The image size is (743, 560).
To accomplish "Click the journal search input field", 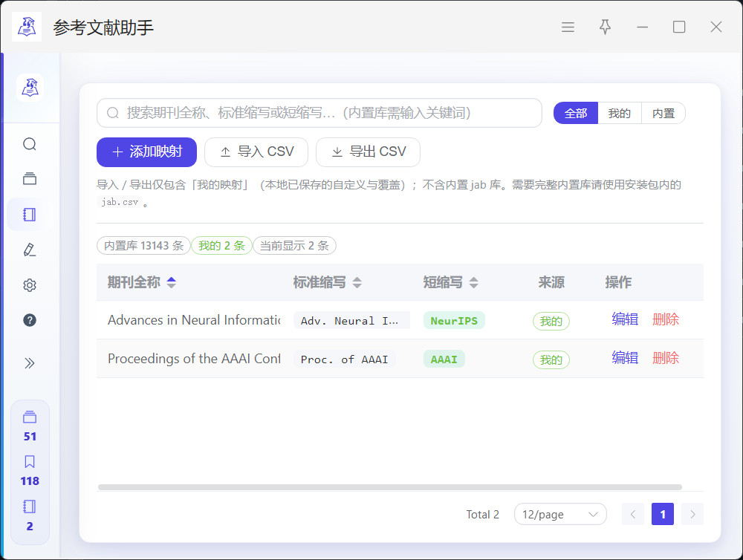I will (319, 113).
